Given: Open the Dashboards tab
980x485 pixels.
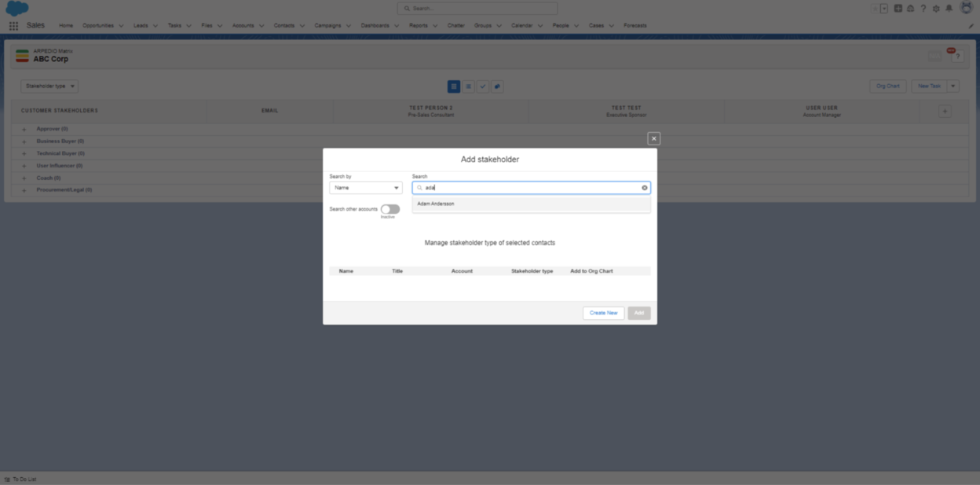Looking at the screenshot, I should [x=375, y=26].
